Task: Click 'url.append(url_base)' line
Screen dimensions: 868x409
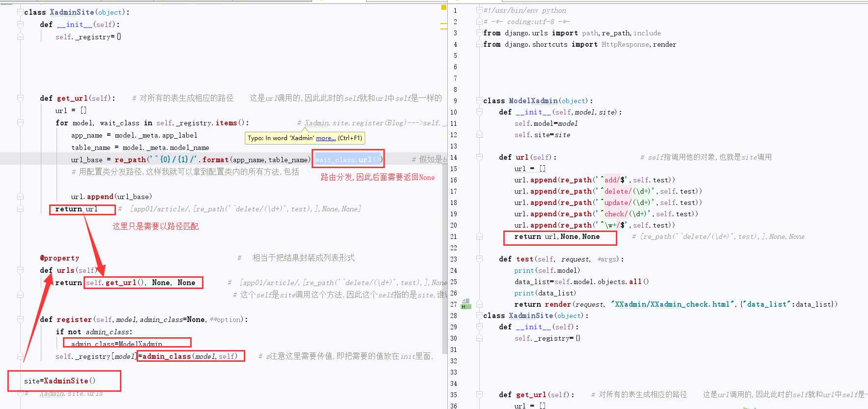Action: click(112, 197)
